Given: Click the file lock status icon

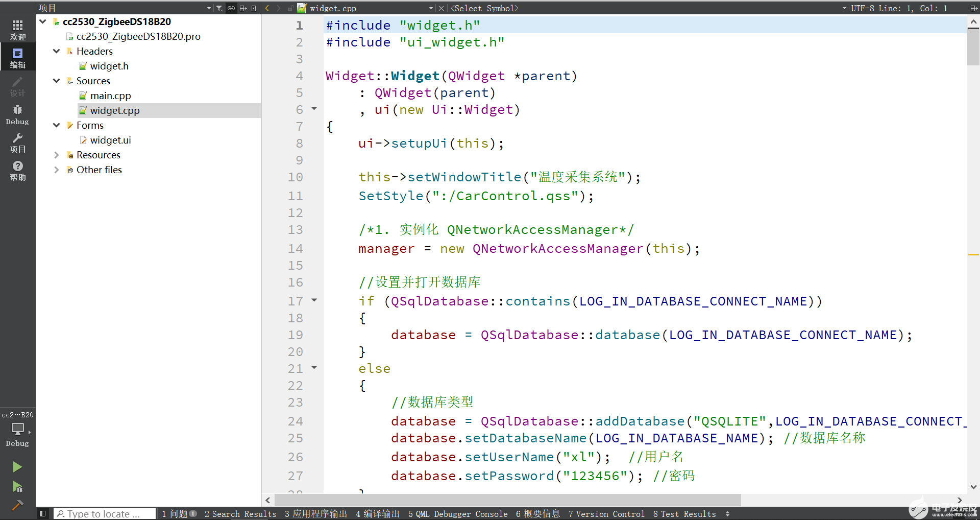Looking at the screenshot, I should coord(290,9).
